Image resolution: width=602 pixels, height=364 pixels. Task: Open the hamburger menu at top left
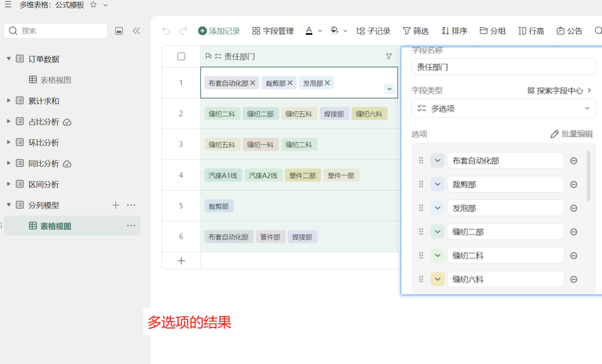click(x=8, y=5)
